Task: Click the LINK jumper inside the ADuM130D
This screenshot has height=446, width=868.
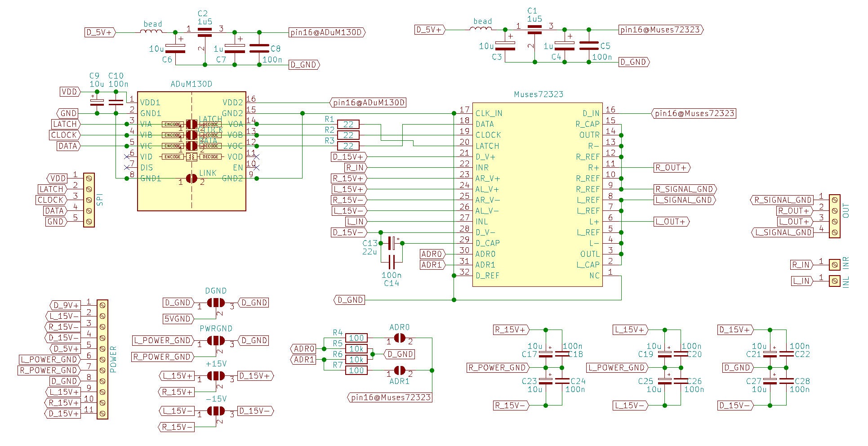Action: (191, 178)
